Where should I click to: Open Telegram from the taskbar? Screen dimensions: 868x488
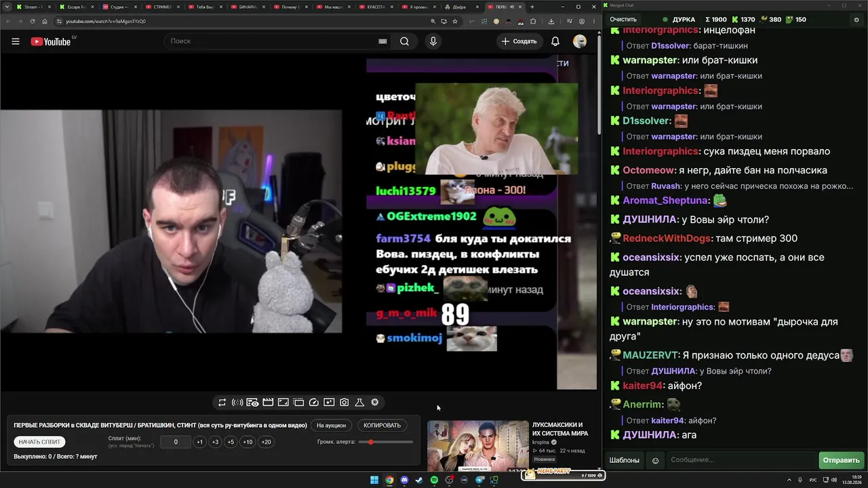click(x=479, y=481)
